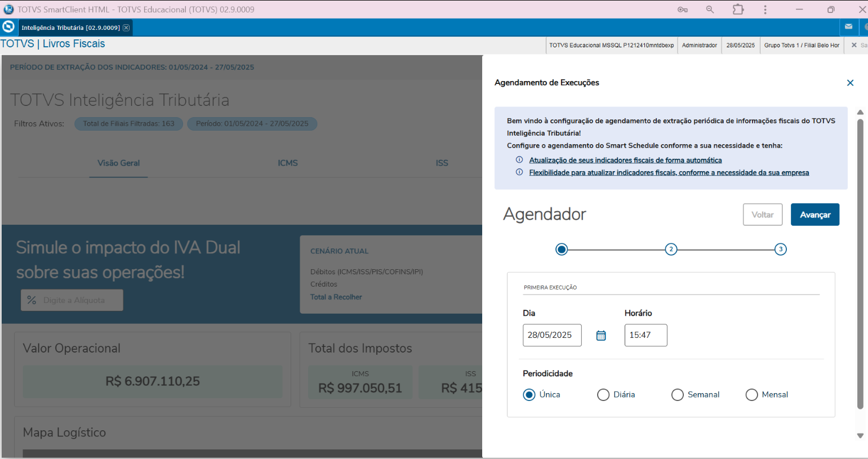Click the ICMS total 'R$ 997.050,51'
Screen dimensions: 868x459
tap(360, 389)
